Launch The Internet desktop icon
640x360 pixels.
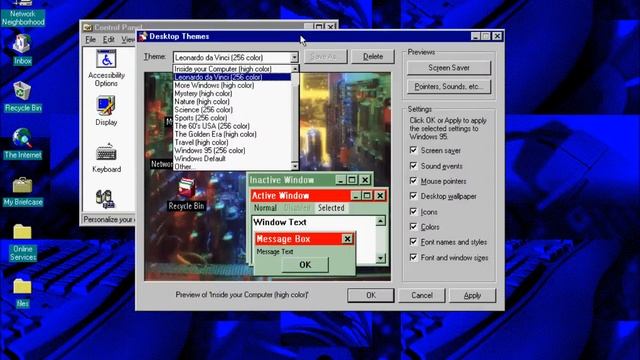pyautogui.click(x=23, y=144)
